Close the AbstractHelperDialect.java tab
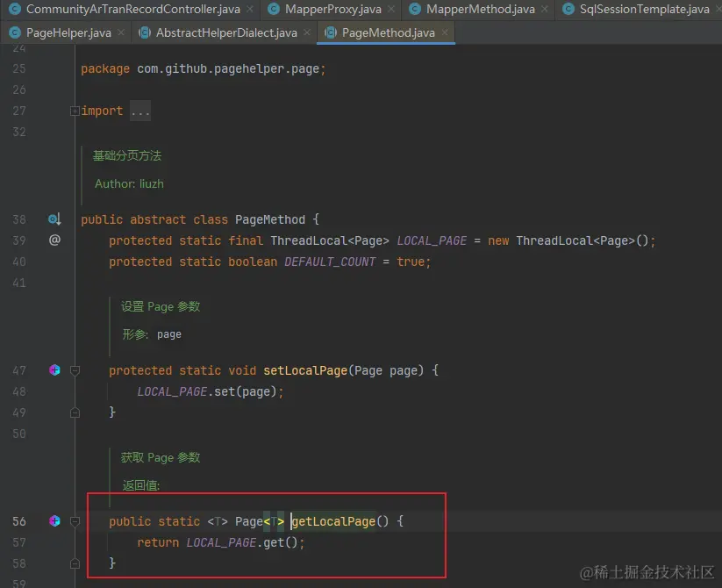The width and height of the screenshot is (722, 588). tap(307, 32)
